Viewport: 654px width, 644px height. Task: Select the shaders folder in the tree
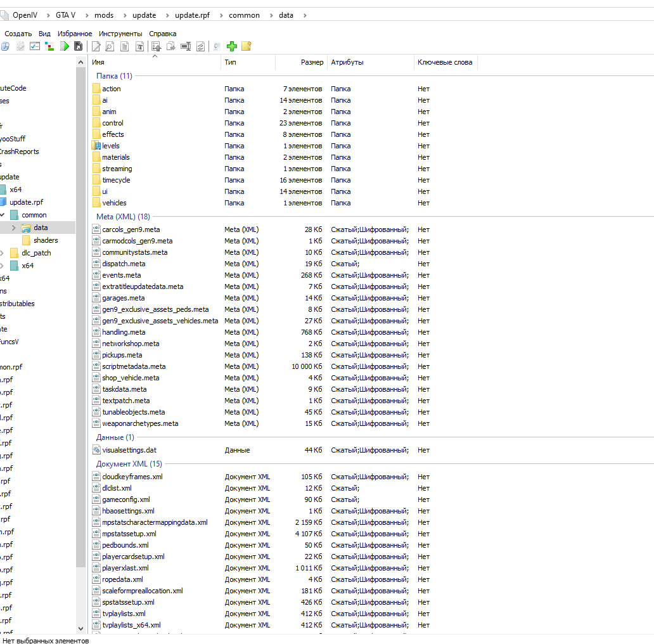(46, 240)
